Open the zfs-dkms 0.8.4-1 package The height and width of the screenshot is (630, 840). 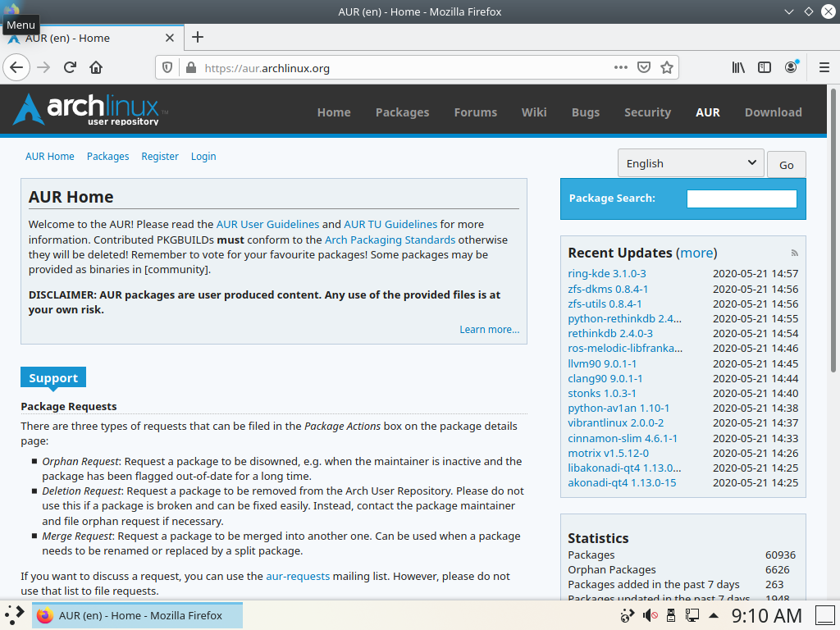coord(608,290)
